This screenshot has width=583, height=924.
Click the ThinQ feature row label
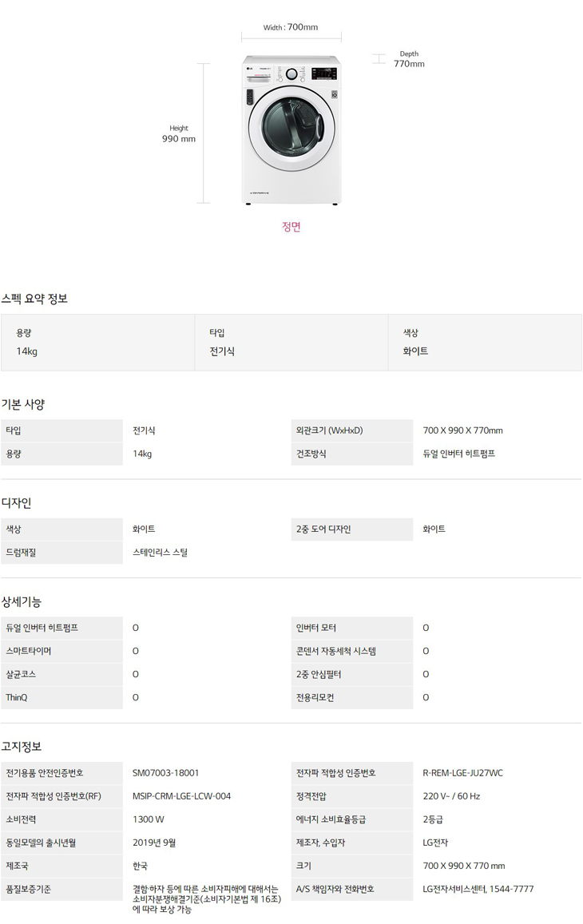pyautogui.click(x=17, y=697)
